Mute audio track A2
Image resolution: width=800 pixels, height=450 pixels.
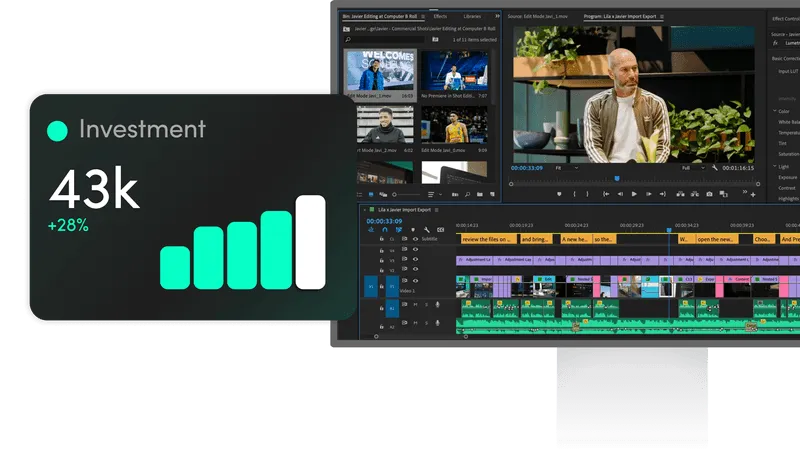click(x=415, y=323)
